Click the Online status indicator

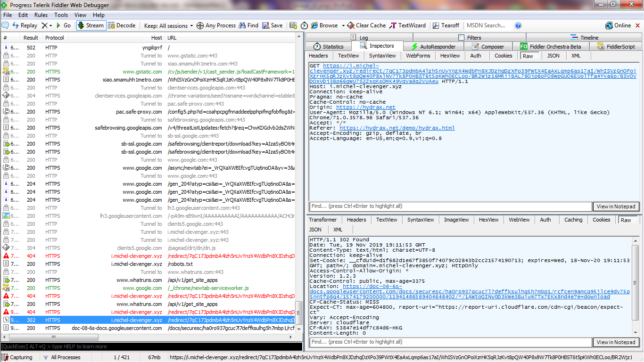pyautogui.click(x=618, y=25)
